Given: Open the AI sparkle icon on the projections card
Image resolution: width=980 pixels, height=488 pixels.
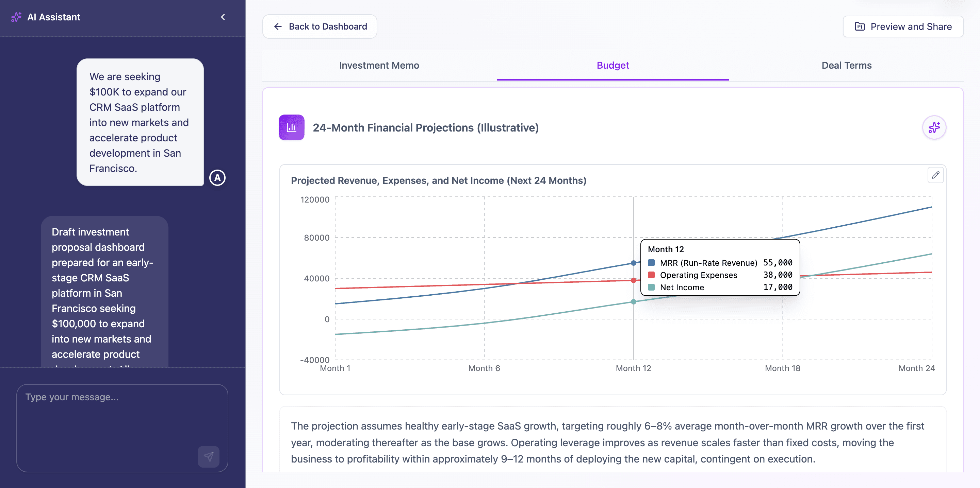Looking at the screenshot, I should pos(935,128).
